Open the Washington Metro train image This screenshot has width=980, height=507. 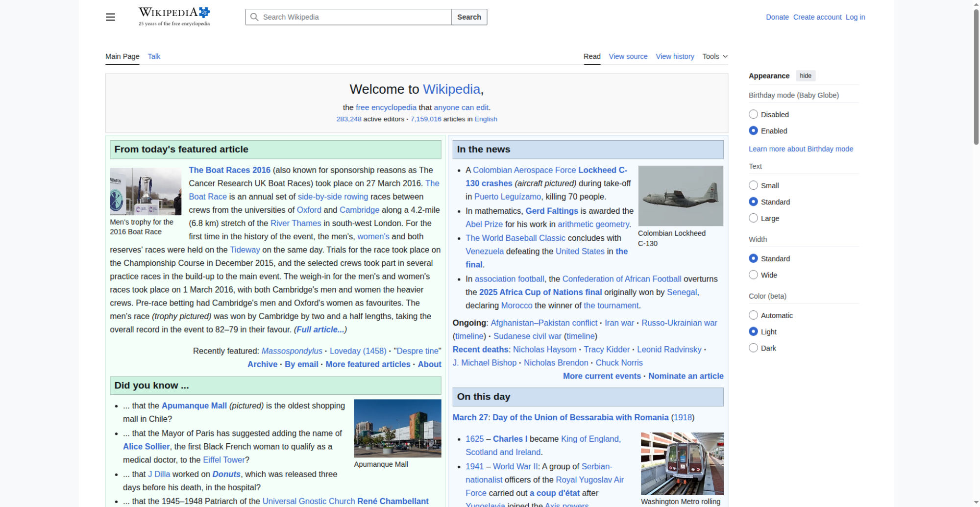click(682, 463)
